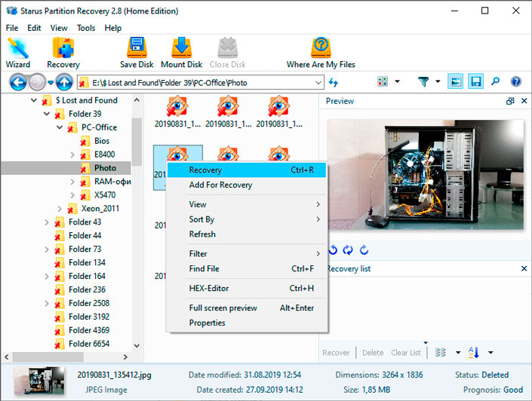Open recovery list sort dropdown arrow
Viewport: 532px width, 401px height.
point(490,353)
